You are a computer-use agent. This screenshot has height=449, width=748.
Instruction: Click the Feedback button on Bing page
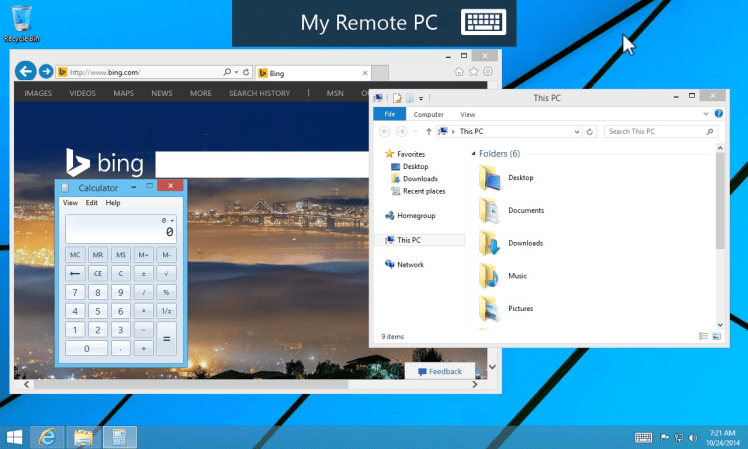coord(440,372)
